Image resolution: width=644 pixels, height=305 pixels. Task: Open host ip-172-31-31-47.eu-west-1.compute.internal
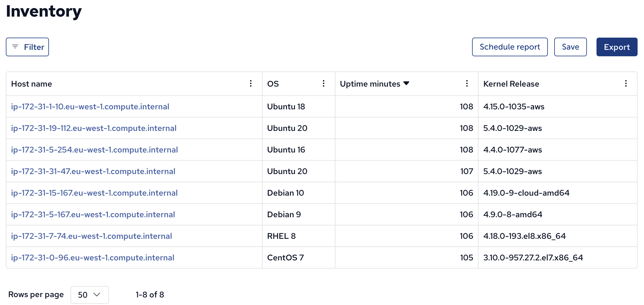(93, 171)
